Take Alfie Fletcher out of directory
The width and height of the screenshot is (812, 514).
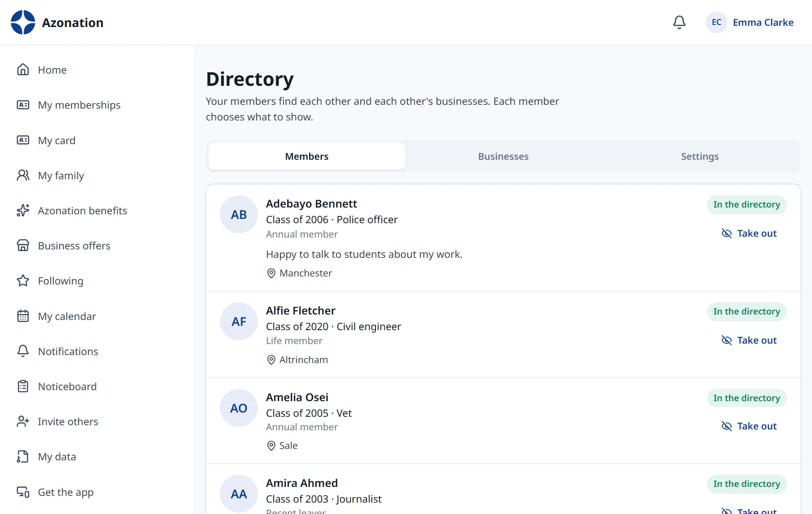749,340
